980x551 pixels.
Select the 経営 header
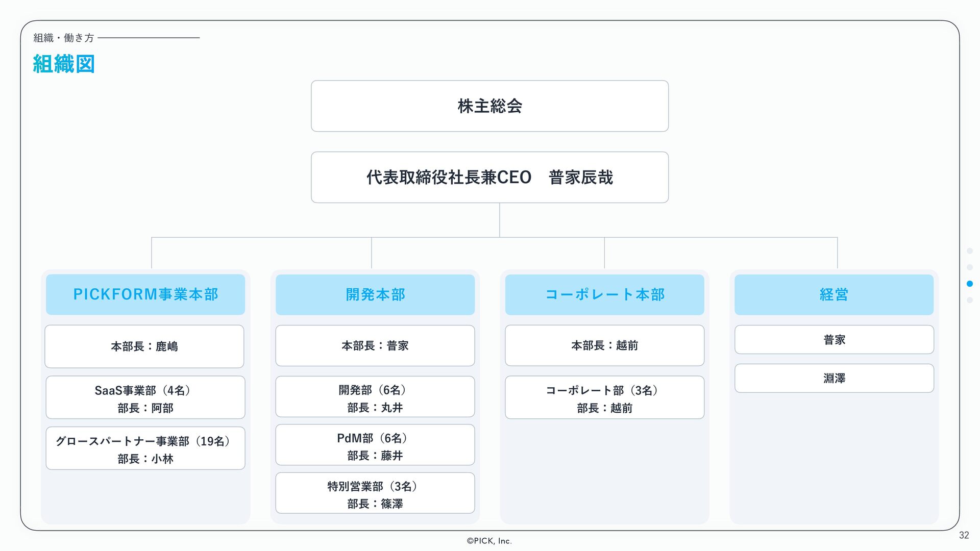pyautogui.click(x=834, y=294)
